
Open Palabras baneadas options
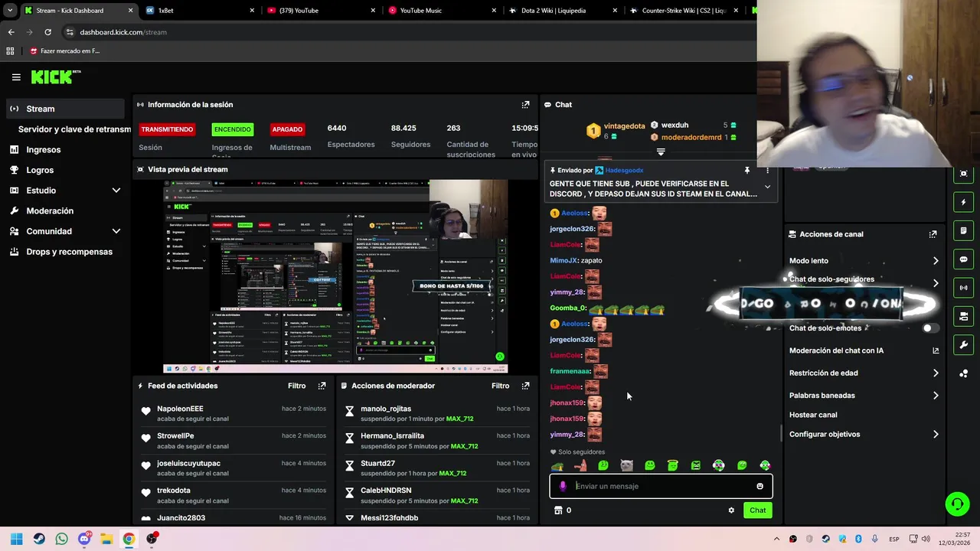[936, 396]
